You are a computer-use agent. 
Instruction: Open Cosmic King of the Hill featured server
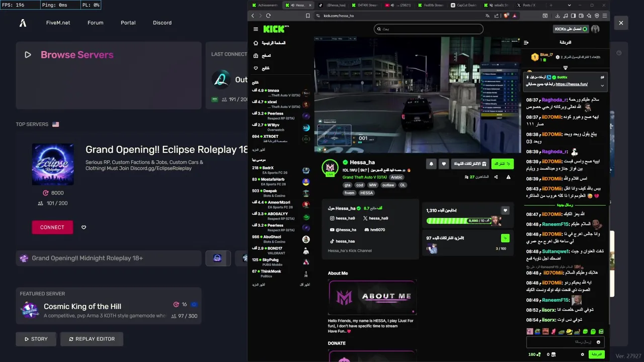click(x=109, y=306)
